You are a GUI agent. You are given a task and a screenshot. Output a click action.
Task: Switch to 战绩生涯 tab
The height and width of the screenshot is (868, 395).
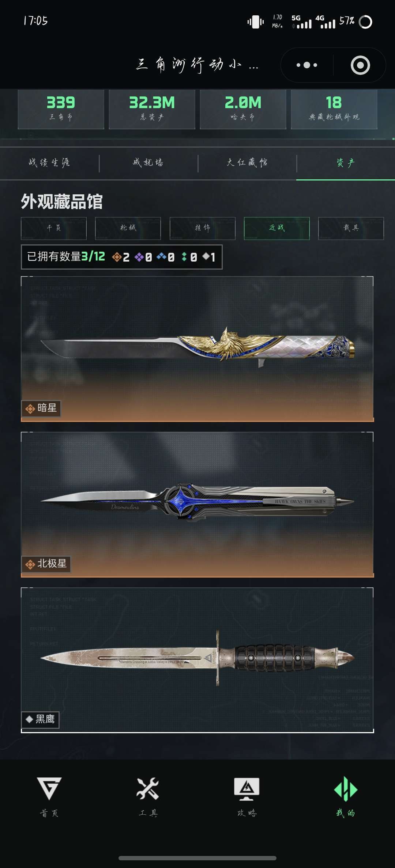[49, 163]
